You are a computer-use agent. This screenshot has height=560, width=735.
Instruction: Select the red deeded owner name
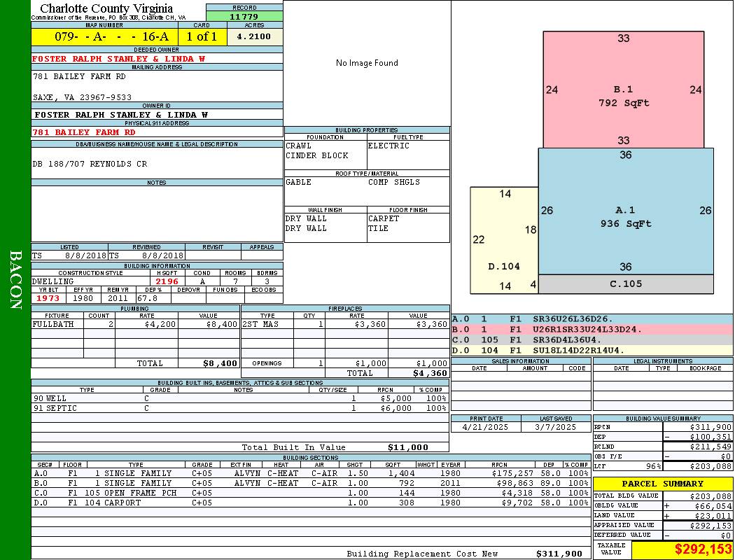(118, 59)
